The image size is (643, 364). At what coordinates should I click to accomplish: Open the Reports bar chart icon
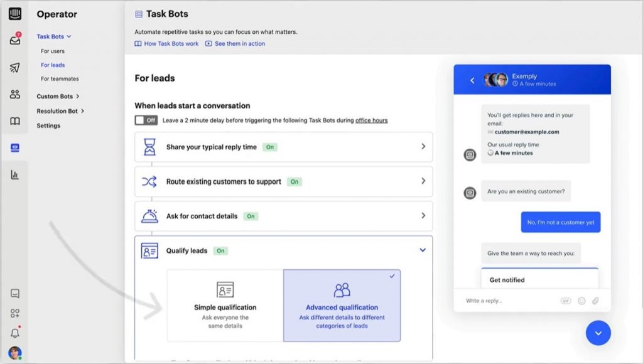14,173
